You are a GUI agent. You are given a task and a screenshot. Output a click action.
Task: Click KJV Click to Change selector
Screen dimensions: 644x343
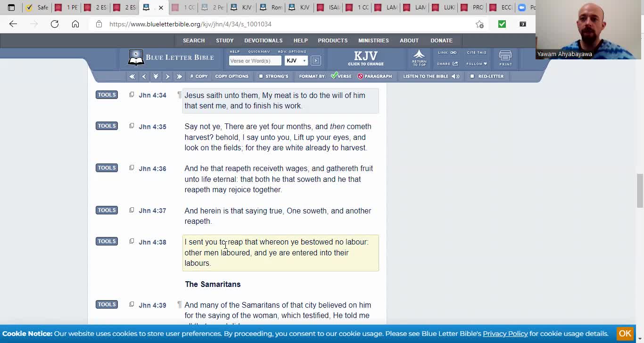(366, 58)
